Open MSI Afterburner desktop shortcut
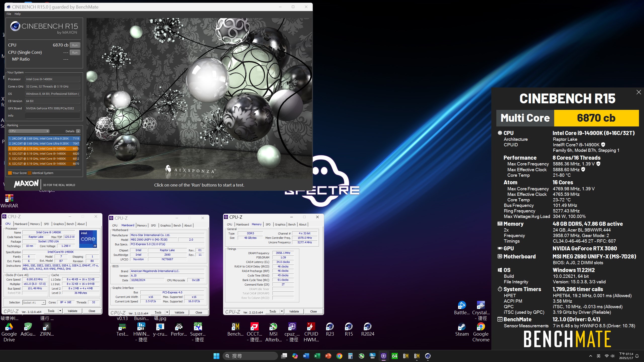 pos(273,332)
